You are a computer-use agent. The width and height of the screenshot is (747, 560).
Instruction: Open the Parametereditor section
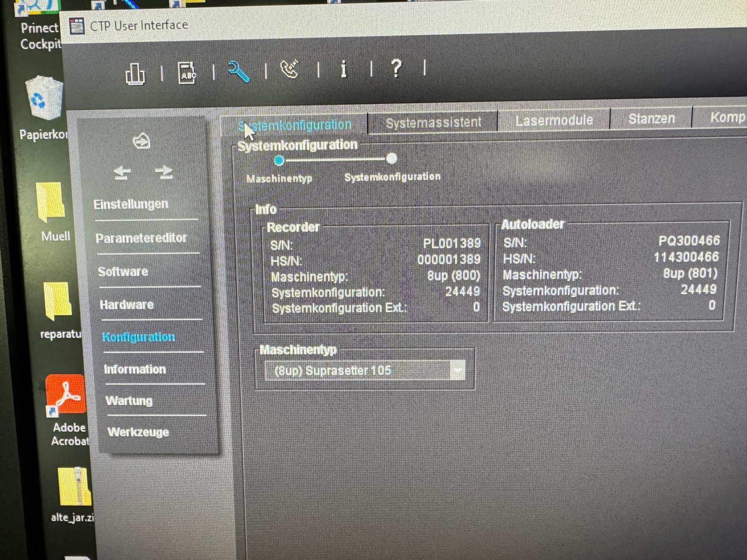tap(141, 238)
